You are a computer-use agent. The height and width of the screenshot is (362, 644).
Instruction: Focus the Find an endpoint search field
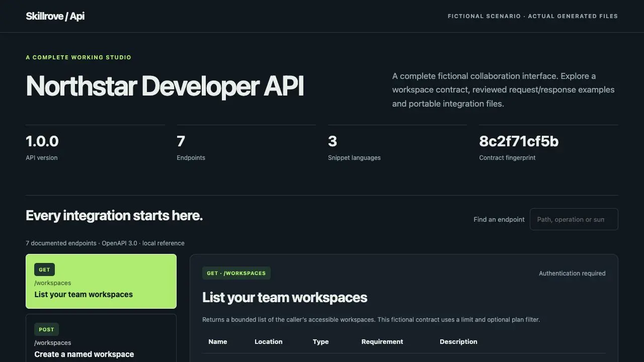[x=574, y=219]
